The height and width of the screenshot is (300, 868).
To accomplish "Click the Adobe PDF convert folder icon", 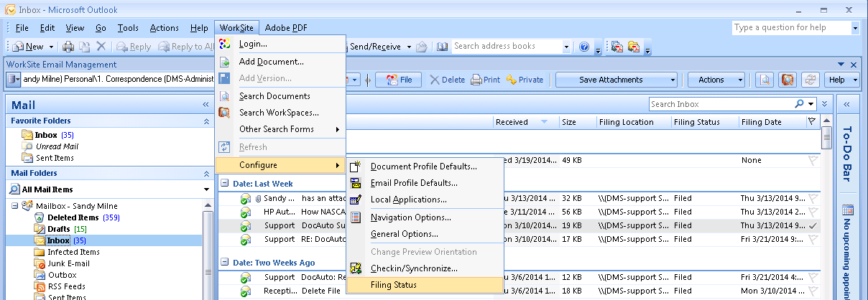I will coord(634,47).
